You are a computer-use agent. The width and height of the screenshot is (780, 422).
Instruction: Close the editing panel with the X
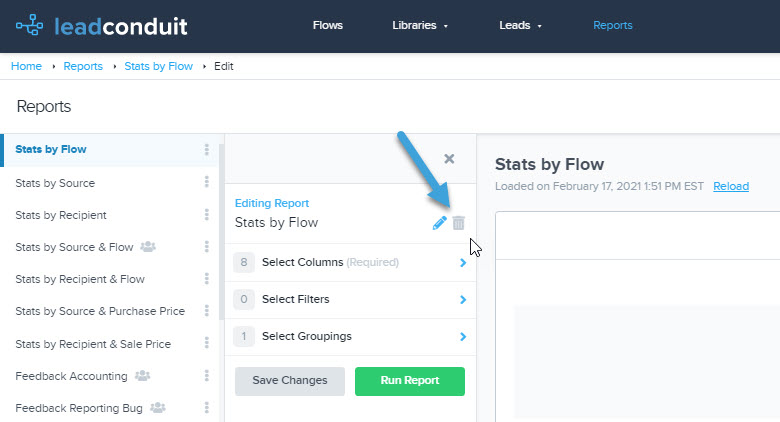coord(449,158)
